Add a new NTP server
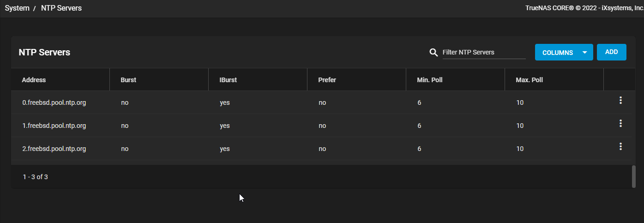The width and height of the screenshot is (644, 223). (x=611, y=52)
